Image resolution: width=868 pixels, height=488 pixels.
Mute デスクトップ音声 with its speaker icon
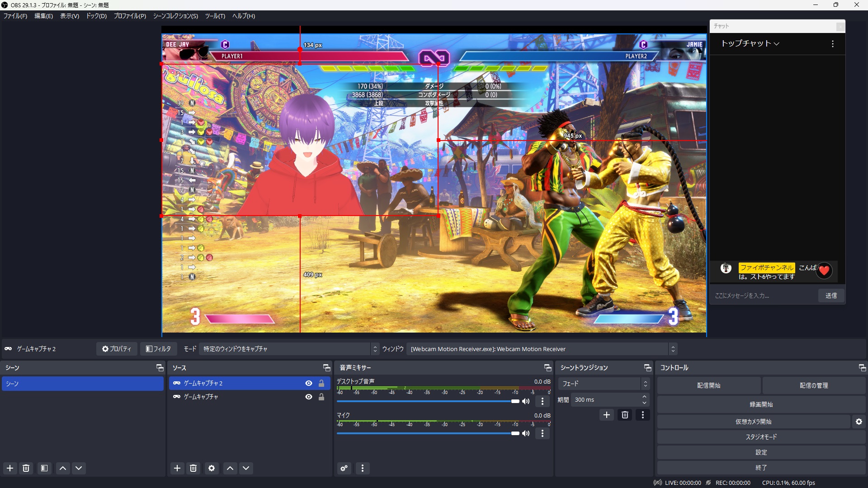[526, 401]
